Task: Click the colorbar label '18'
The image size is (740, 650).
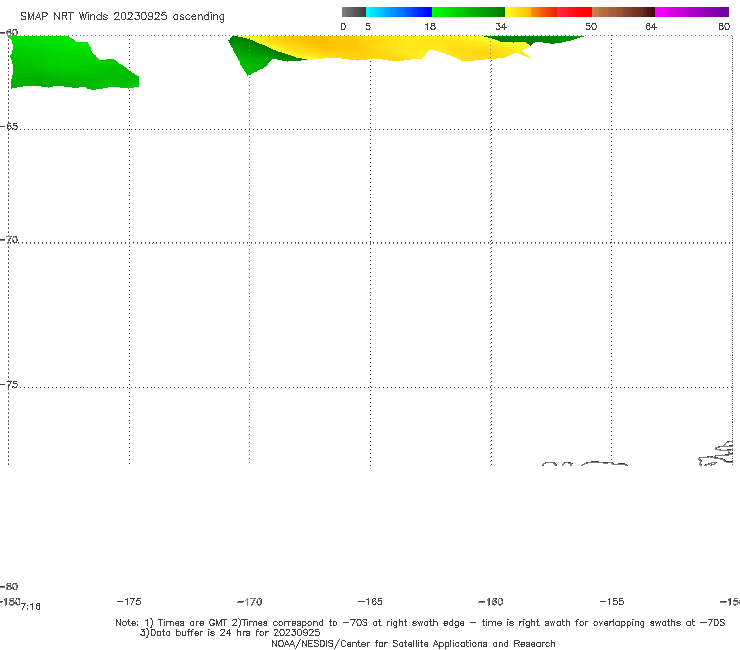Action: [430, 27]
